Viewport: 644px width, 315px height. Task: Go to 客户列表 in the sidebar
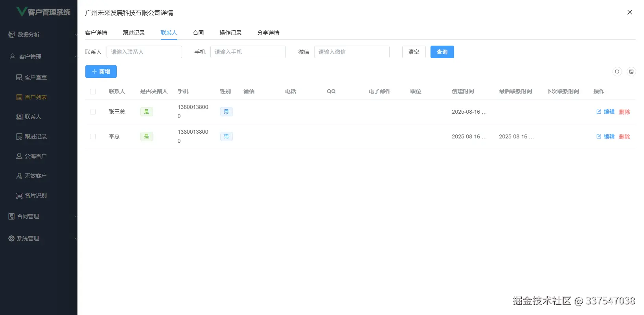[x=31, y=97]
